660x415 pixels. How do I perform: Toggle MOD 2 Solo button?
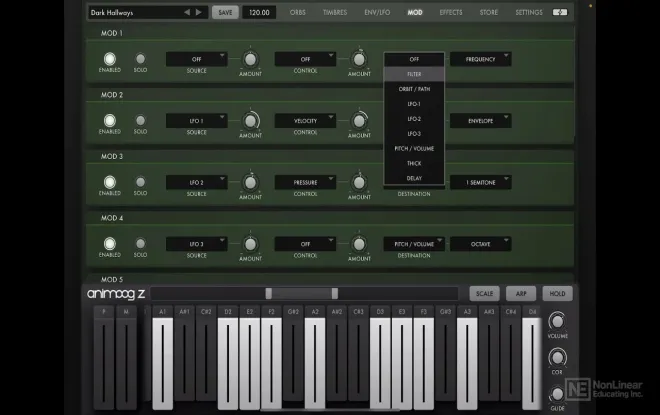pyautogui.click(x=140, y=120)
